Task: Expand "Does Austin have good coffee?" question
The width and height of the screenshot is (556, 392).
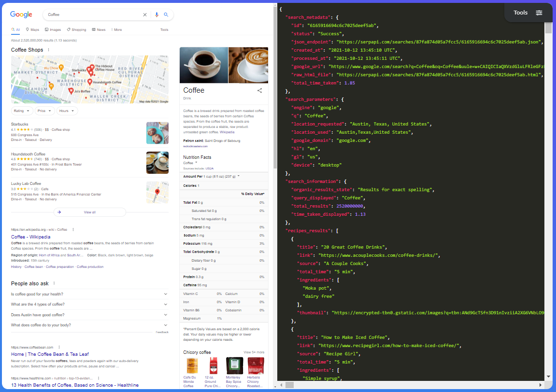Action: pos(89,315)
